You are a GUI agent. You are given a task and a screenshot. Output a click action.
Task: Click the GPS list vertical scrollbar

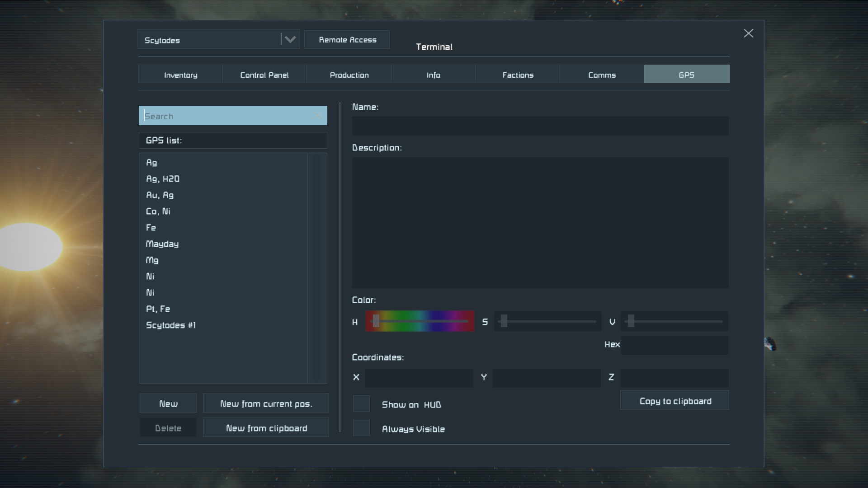(x=317, y=268)
